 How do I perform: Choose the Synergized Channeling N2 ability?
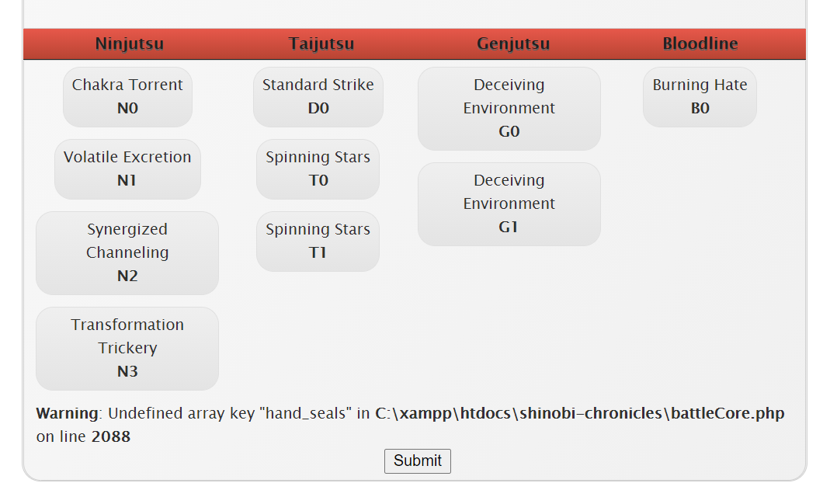(127, 252)
